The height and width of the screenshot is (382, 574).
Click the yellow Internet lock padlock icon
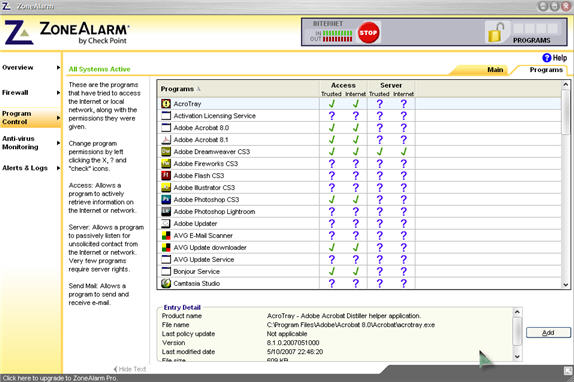point(496,33)
